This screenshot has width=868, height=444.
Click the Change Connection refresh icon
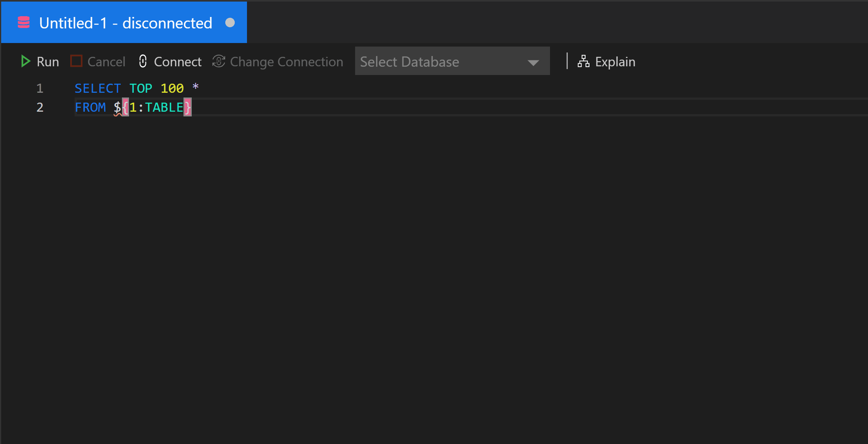click(219, 61)
